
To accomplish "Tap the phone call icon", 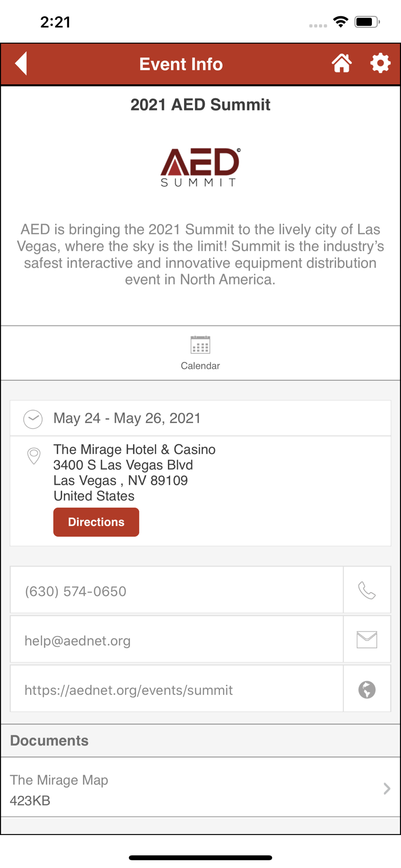I will tap(367, 590).
